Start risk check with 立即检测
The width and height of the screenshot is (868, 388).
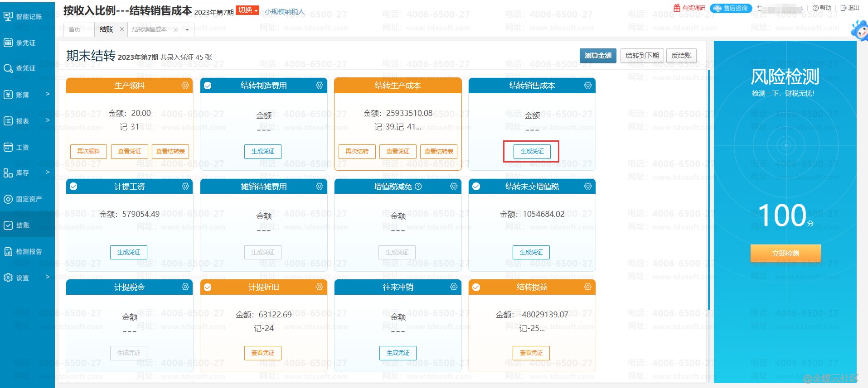click(785, 254)
